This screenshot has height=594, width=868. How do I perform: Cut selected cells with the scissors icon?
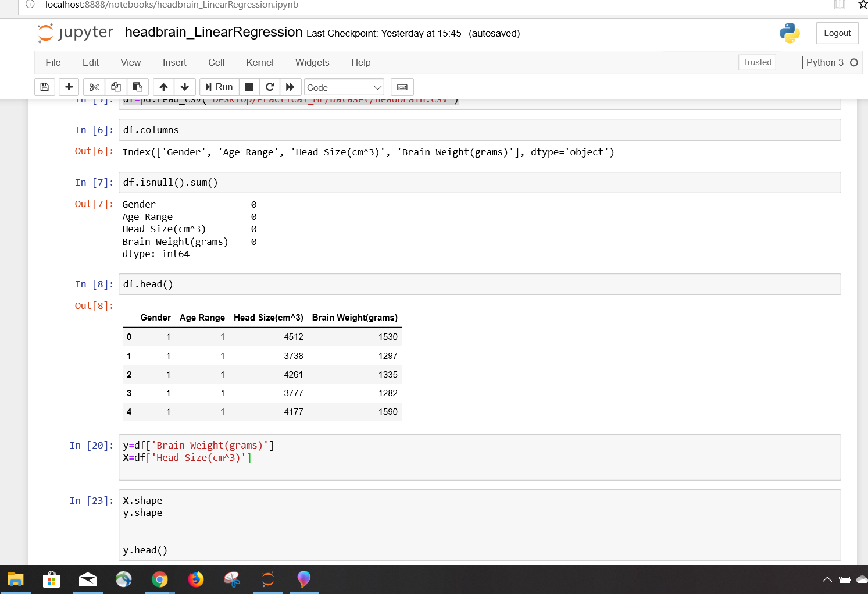[94, 87]
